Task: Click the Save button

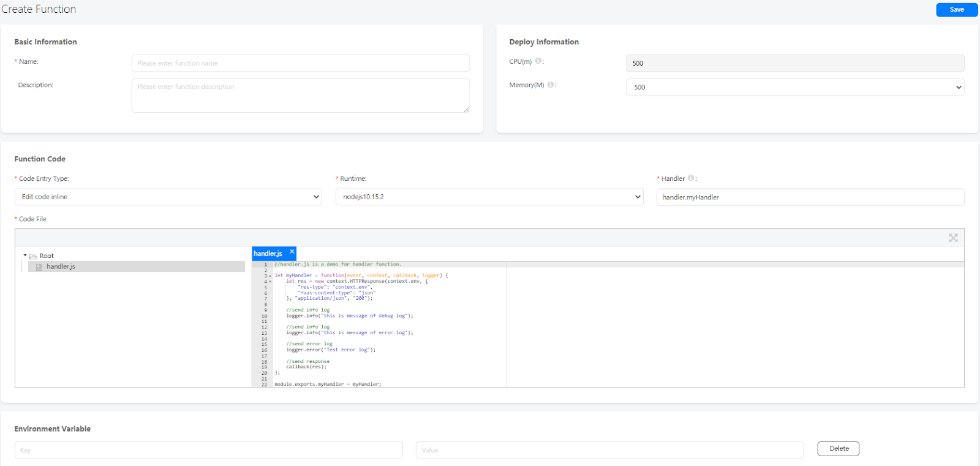Action: [x=957, y=10]
